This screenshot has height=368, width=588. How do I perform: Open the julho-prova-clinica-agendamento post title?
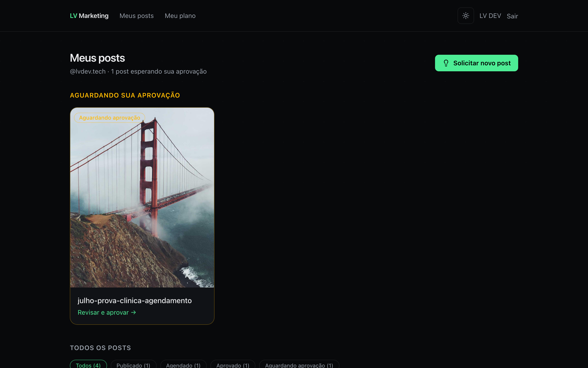coord(135,301)
